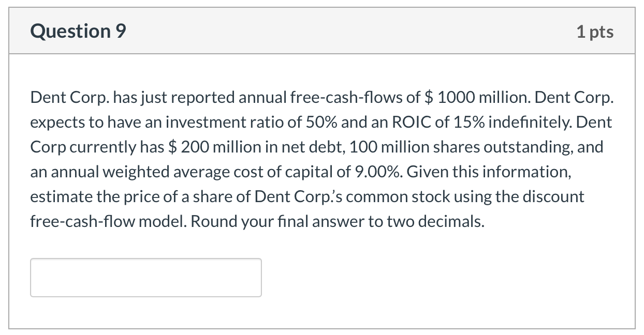Click the ROIC of 15% text

439,121
